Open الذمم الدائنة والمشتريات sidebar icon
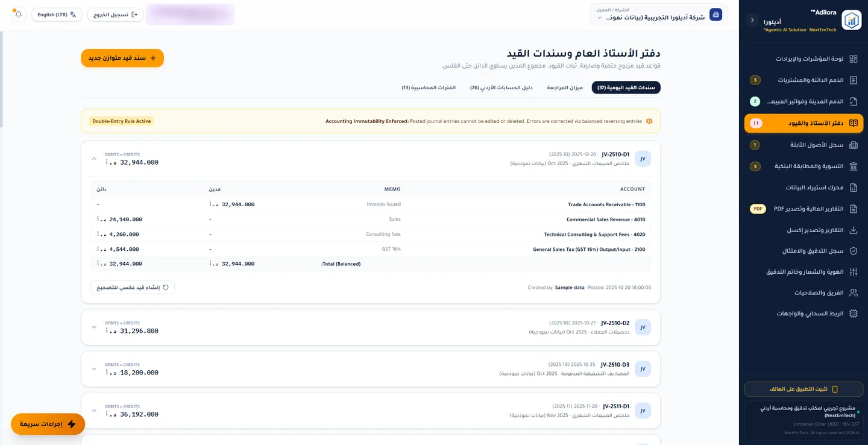The height and width of the screenshot is (445, 868). 853,80
